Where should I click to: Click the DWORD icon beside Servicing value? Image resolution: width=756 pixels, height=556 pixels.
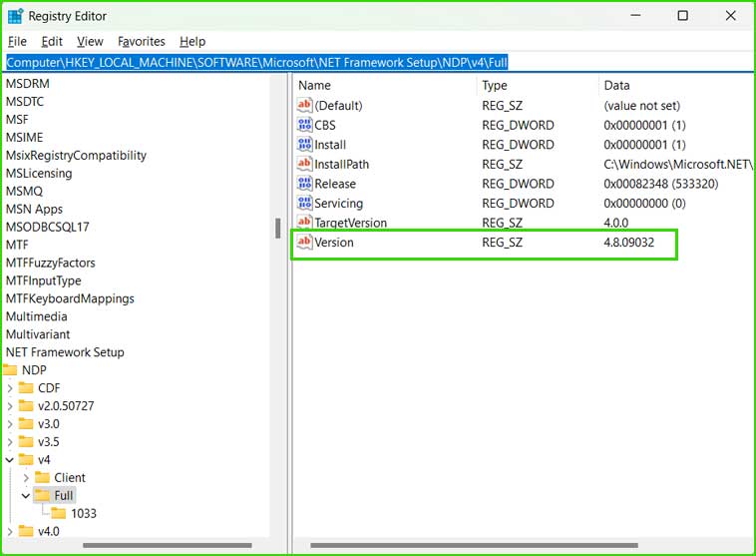(304, 203)
